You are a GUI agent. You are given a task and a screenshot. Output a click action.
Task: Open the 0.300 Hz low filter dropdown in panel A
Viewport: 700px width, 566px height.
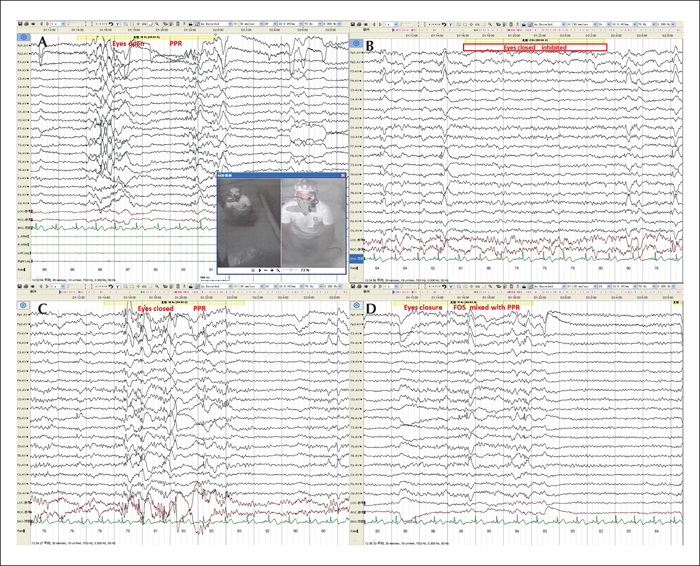(332, 24)
